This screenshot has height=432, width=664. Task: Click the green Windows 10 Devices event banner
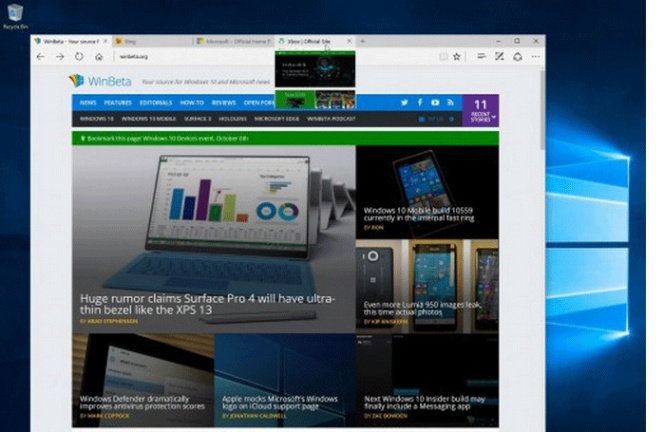(x=285, y=138)
